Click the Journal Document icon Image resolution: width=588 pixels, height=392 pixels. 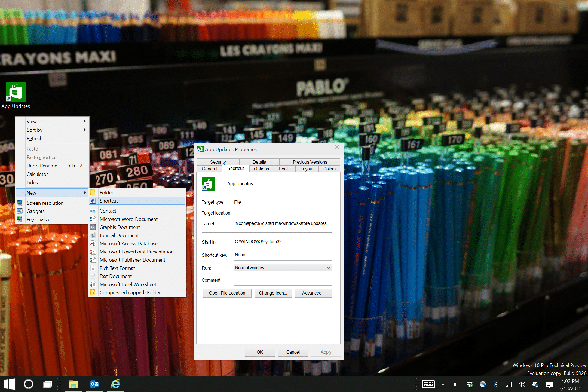pyautogui.click(x=93, y=235)
